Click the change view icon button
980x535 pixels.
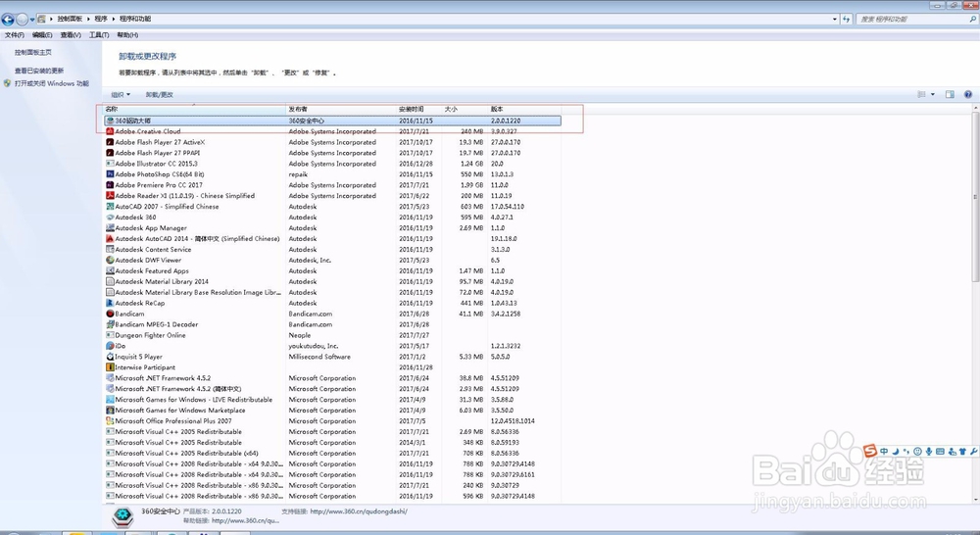[x=921, y=94]
